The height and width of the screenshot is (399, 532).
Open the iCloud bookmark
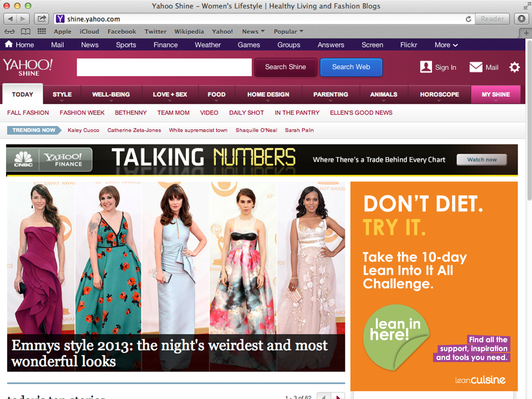point(89,31)
